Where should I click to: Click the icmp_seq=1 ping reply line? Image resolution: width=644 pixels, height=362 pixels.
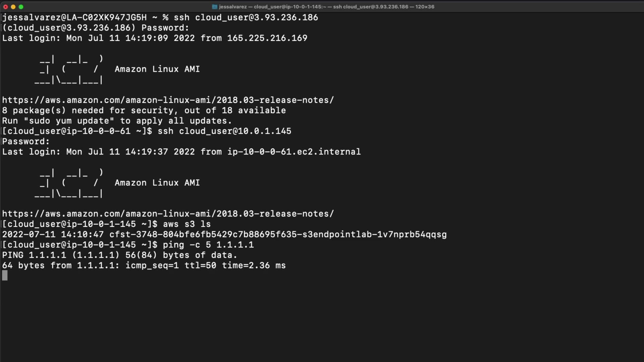coord(144,266)
